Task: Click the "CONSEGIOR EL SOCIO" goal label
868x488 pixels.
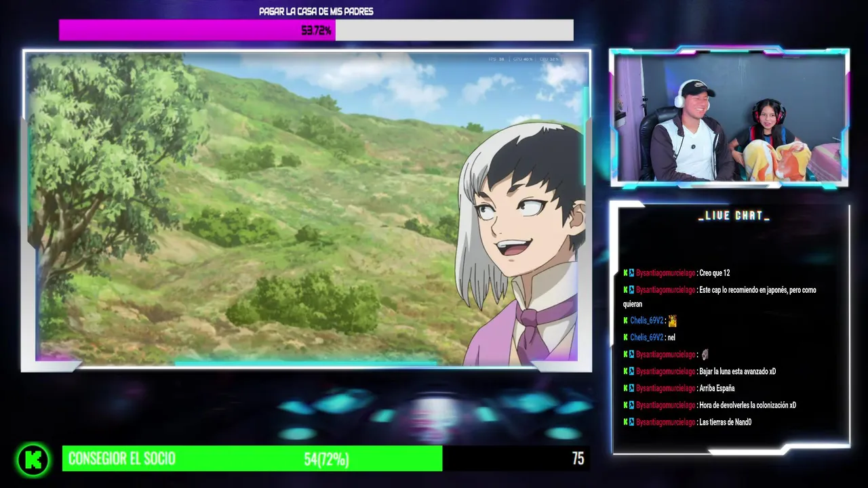Action: (122, 459)
